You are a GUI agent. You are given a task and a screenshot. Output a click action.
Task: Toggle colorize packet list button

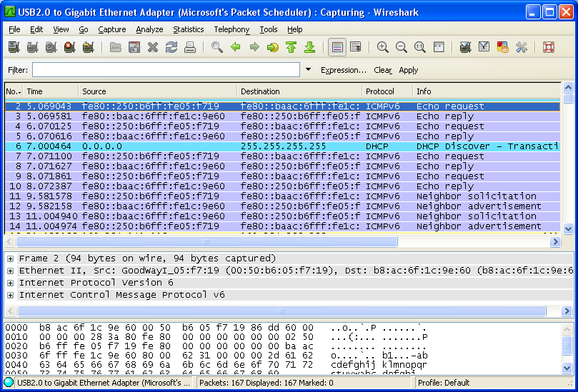(337, 47)
